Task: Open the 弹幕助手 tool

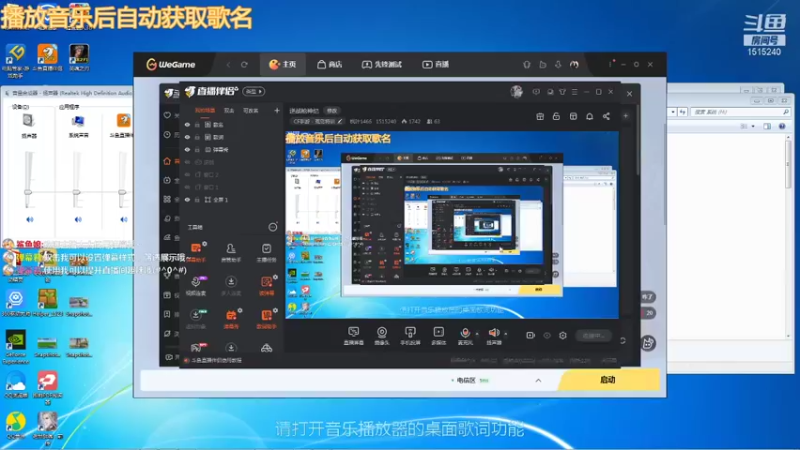Action: point(196,253)
